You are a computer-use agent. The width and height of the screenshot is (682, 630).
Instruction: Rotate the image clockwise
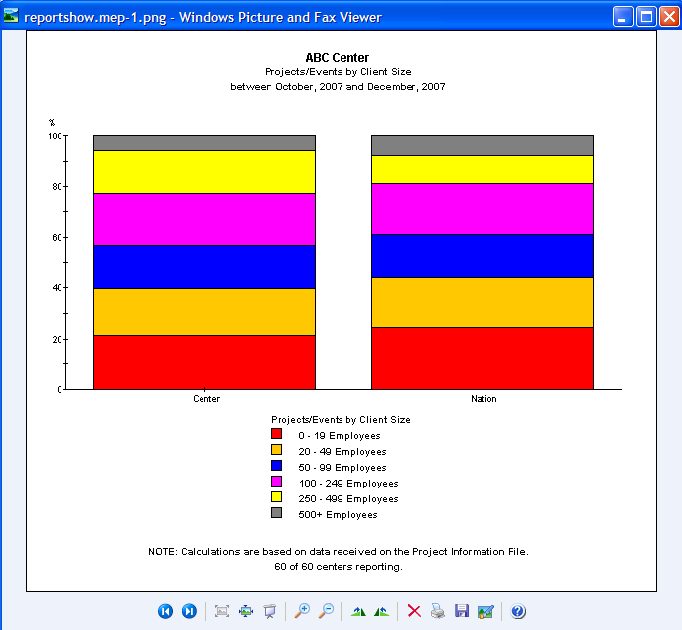[x=358, y=611]
